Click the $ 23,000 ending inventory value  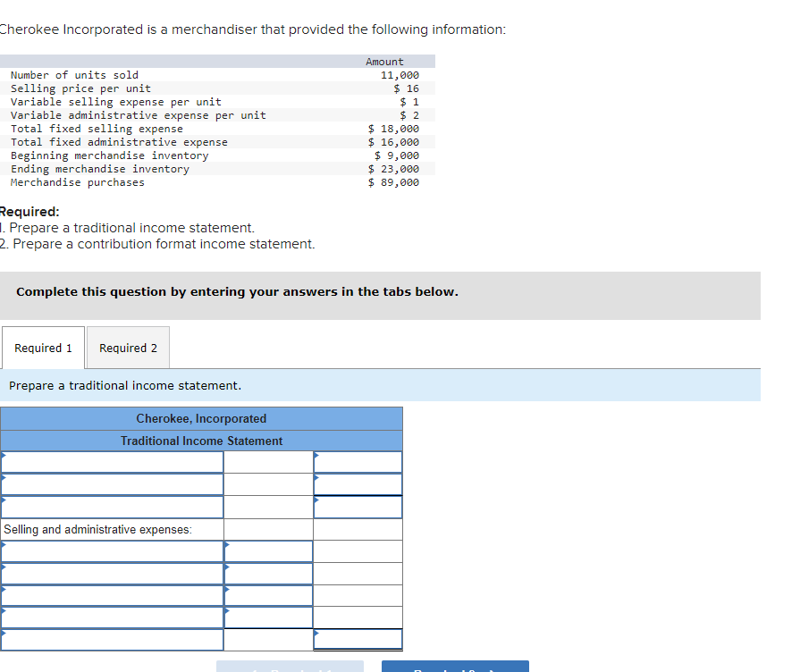393,169
